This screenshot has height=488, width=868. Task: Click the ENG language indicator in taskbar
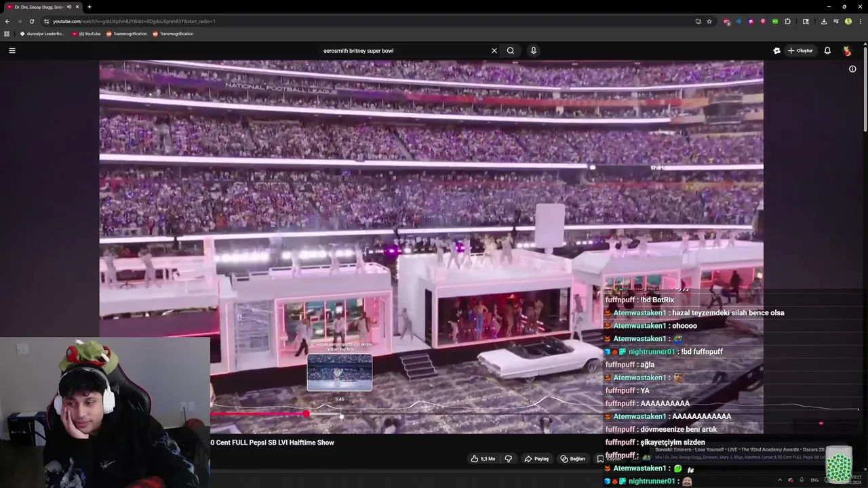click(814, 480)
